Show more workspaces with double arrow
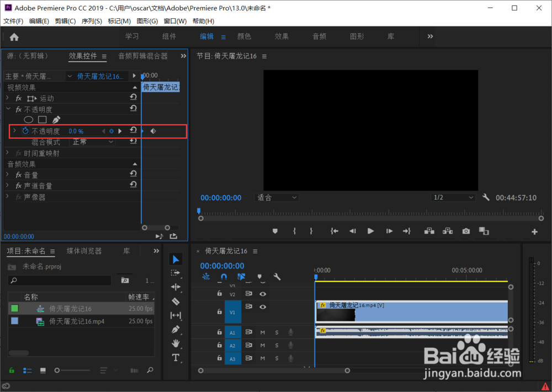Screen dimensions: 552x392 430,36
